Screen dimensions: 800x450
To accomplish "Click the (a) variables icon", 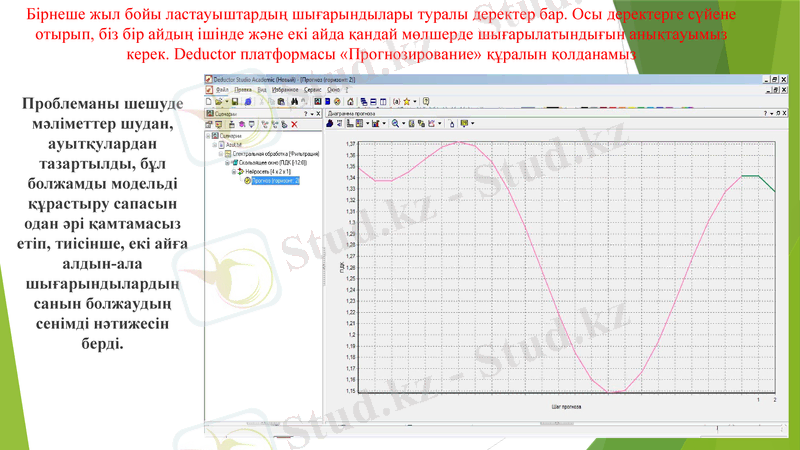I will click(x=396, y=102).
